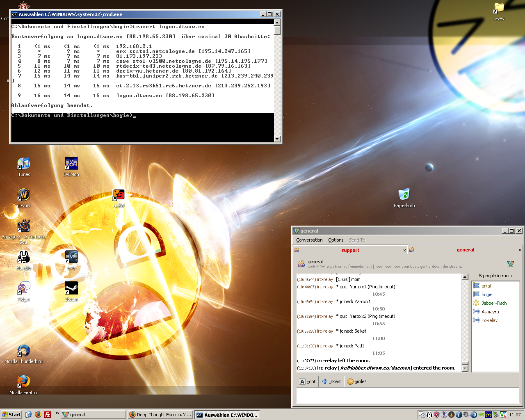Open the Mumble desktop icon
The image size is (525, 420).
click(x=23, y=258)
